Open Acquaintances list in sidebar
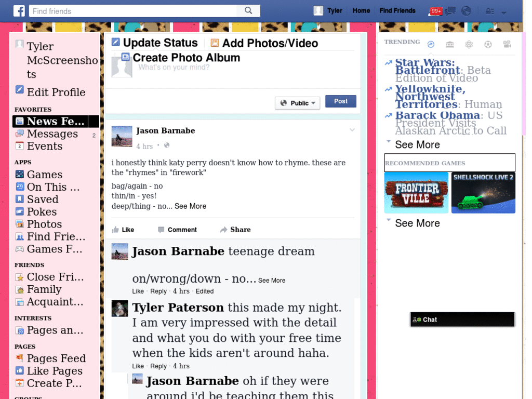The width and height of the screenshot is (532, 399). (55, 302)
